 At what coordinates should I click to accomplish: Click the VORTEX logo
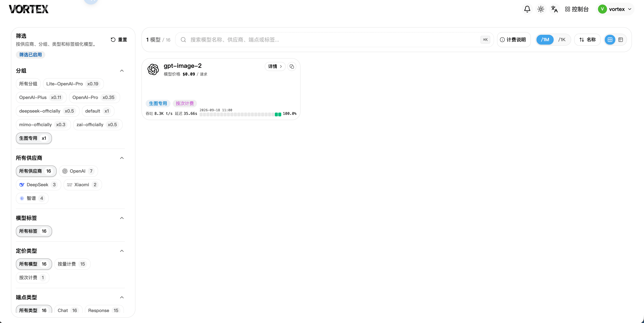(x=28, y=9)
